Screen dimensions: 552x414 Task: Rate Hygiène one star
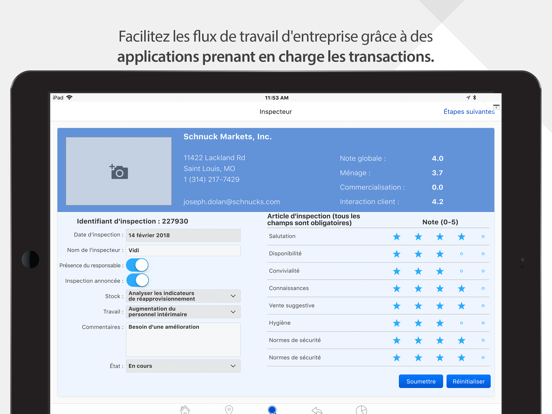pyautogui.click(x=397, y=323)
